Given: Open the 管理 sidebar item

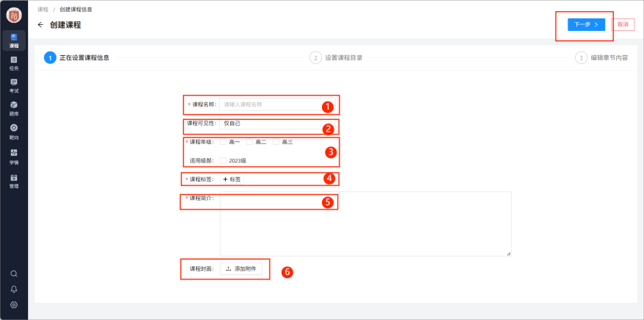Looking at the screenshot, I should tap(14, 181).
